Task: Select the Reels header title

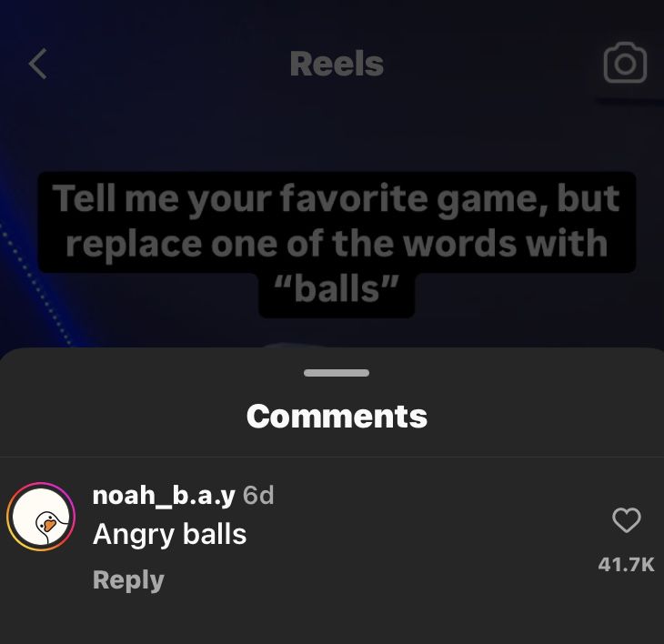Action: pos(337,64)
